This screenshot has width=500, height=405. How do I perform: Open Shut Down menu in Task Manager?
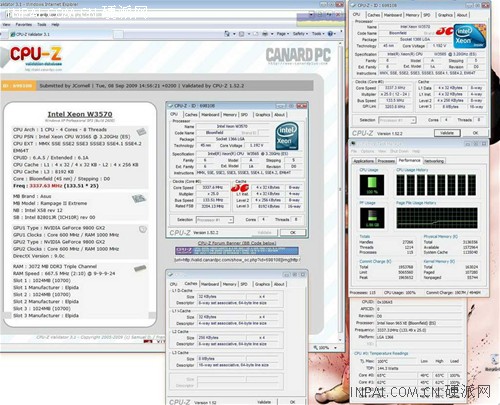pos(399,151)
